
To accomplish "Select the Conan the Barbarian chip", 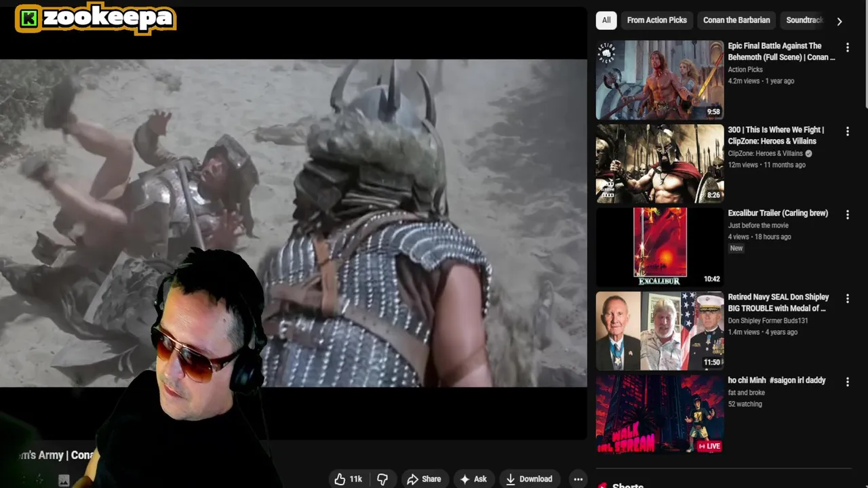I will [736, 20].
